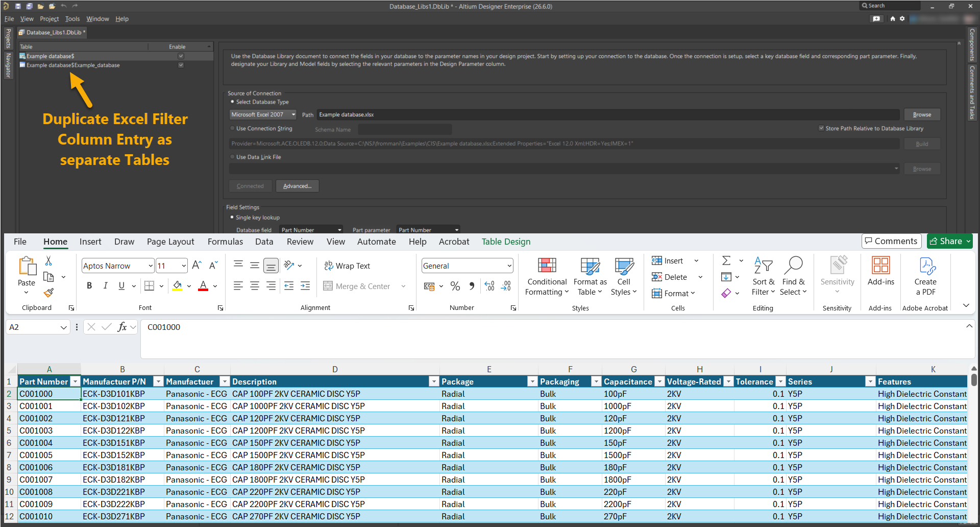
Task: Click the Top Align icon
Action: pyautogui.click(x=238, y=265)
